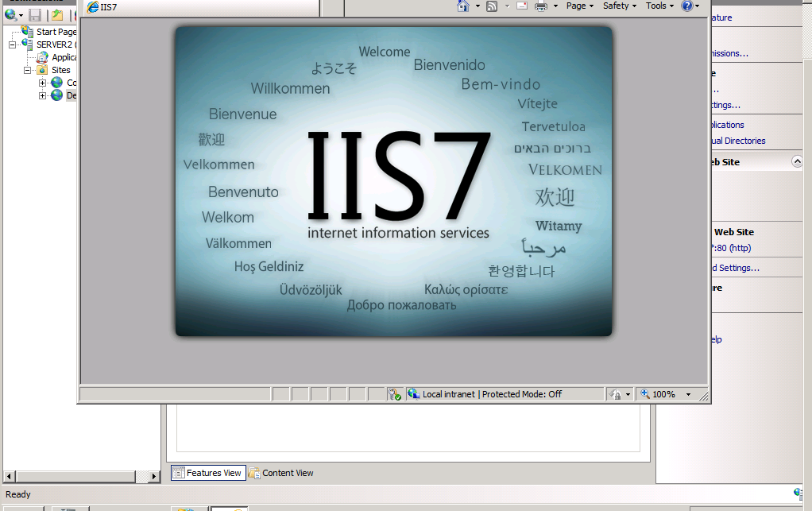Select Start Page in the tree
This screenshot has height=511, width=812.
pyautogui.click(x=56, y=32)
